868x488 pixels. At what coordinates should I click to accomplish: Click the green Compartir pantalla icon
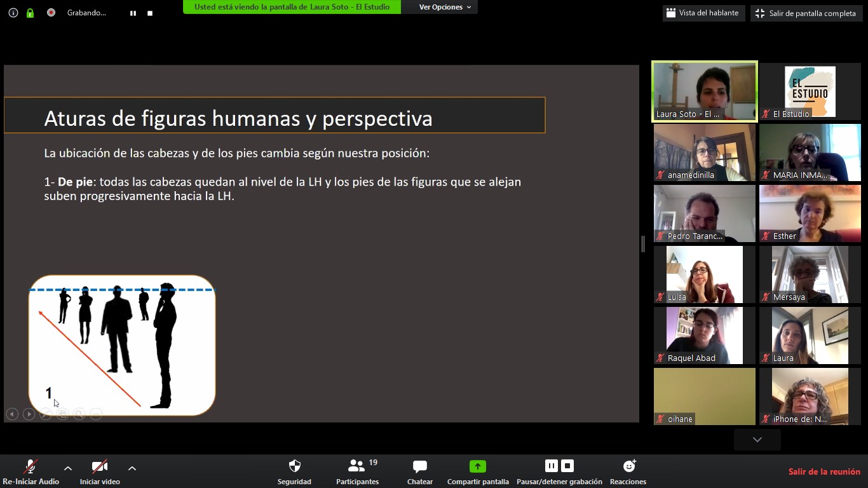coord(477,466)
